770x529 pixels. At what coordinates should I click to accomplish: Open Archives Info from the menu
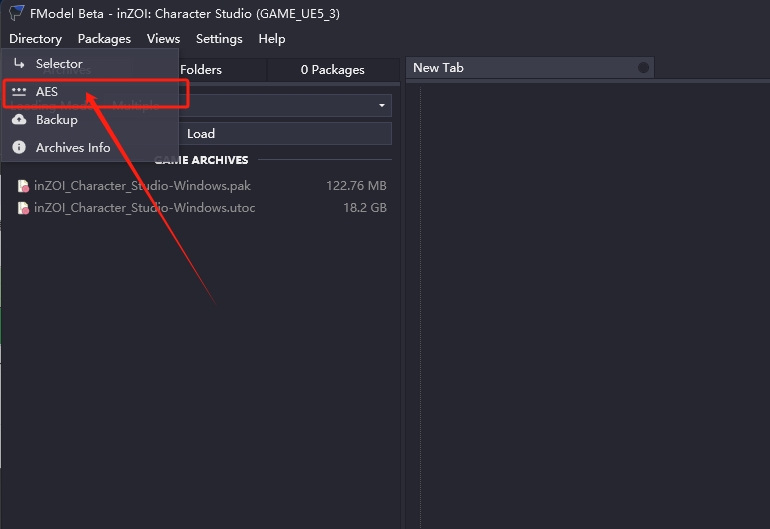90,148
